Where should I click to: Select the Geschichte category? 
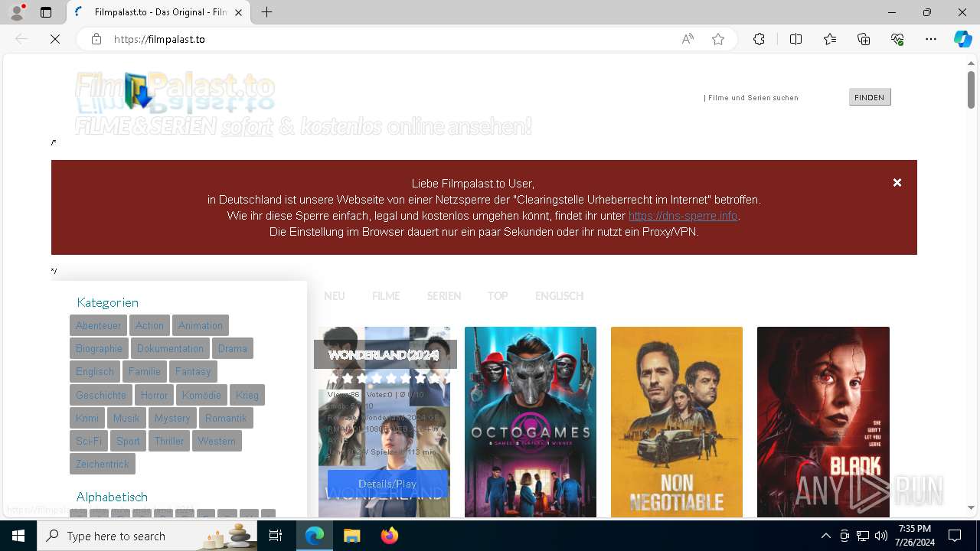pos(101,395)
